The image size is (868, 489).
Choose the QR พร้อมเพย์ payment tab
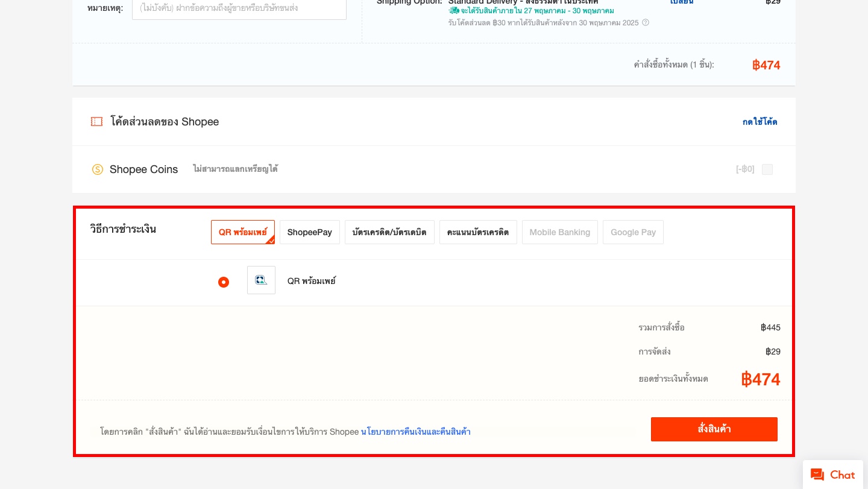[243, 232]
